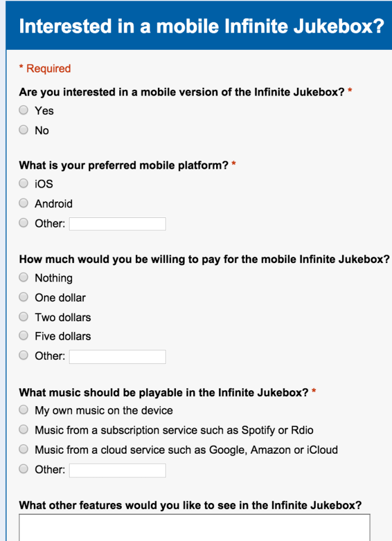The height and width of the screenshot is (541, 392).
Task: Choose 'My own music on the device'
Action: [23, 409]
